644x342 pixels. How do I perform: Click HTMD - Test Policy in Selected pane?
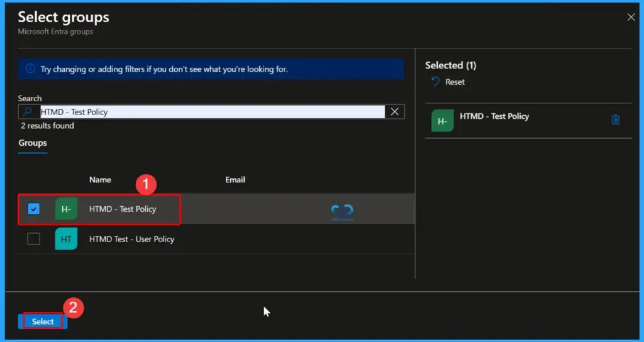pos(494,116)
